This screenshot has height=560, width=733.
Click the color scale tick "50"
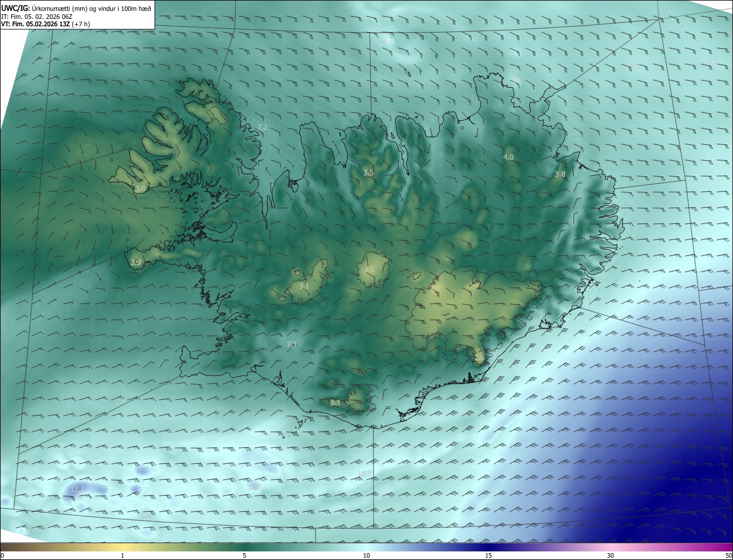pos(728,555)
